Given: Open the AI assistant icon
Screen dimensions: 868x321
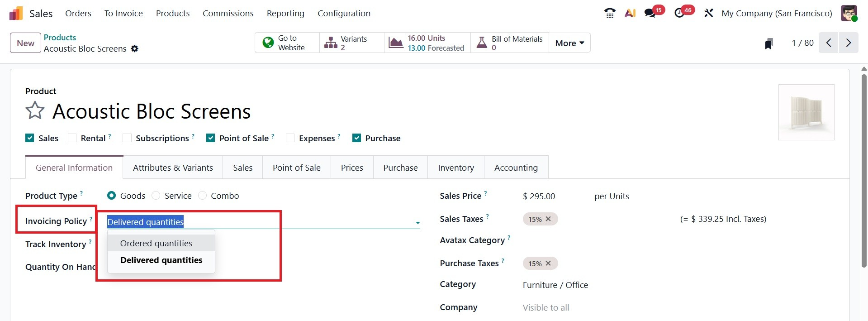Looking at the screenshot, I should [x=630, y=13].
